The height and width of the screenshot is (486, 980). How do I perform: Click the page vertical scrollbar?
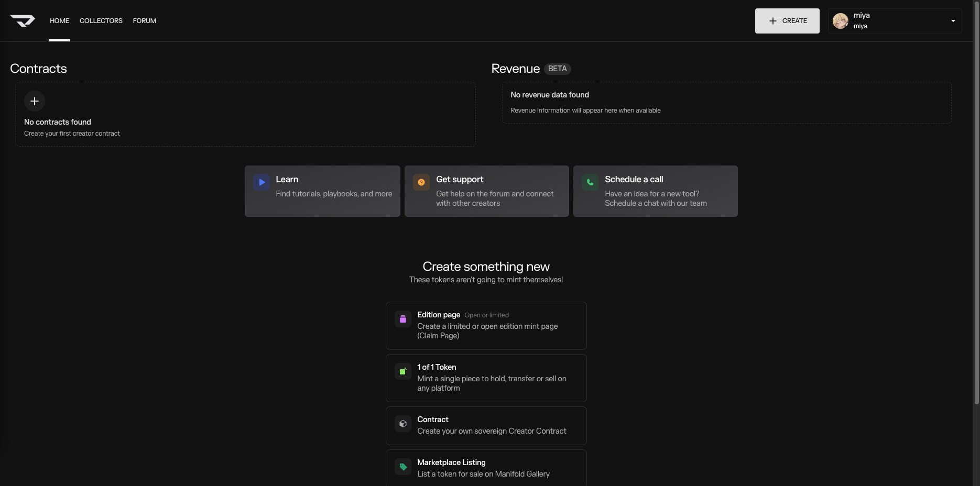[x=976, y=209]
